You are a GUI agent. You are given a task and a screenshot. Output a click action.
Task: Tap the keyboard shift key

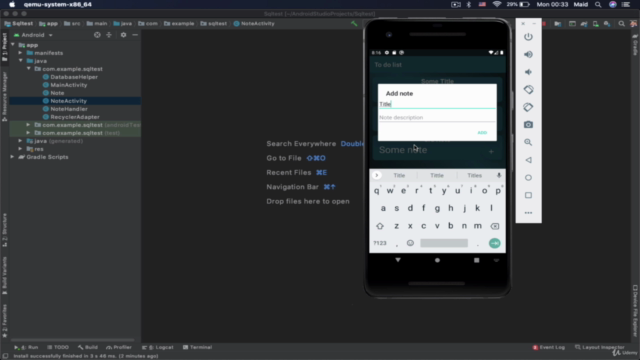tap(380, 226)
